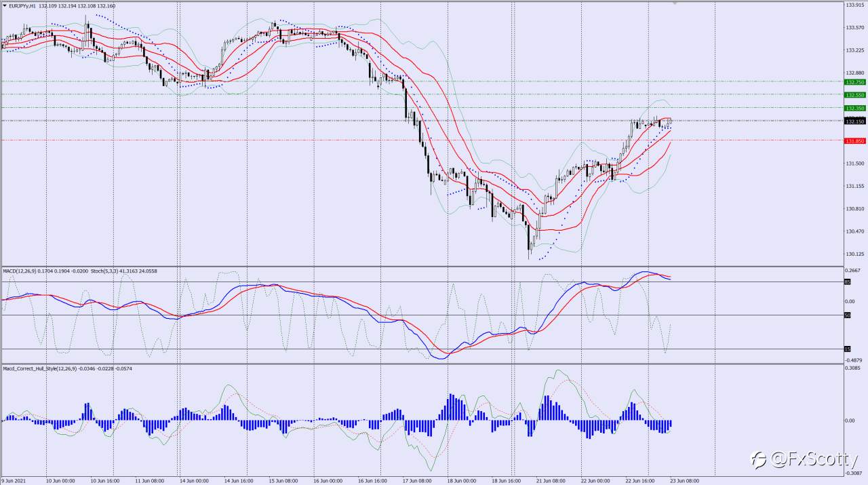Click the green 132.550 price level tag
Screen dimensions: 868x485
855,95
